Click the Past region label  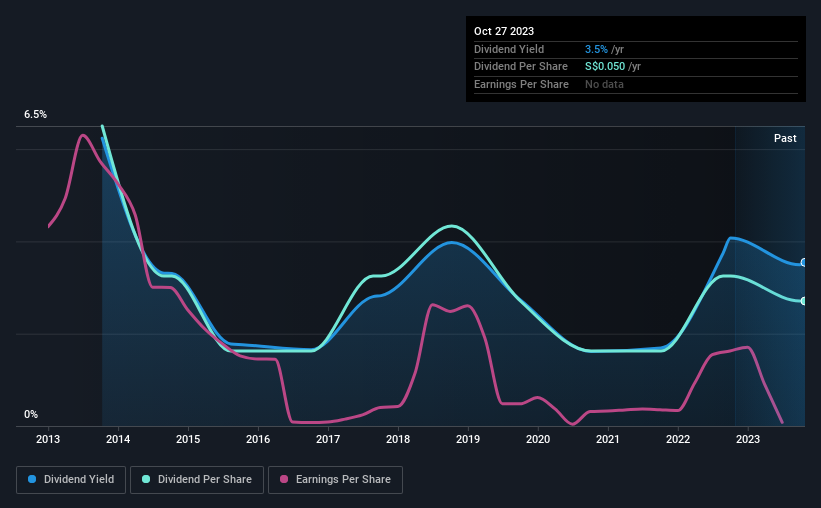(x=785, y=138)
